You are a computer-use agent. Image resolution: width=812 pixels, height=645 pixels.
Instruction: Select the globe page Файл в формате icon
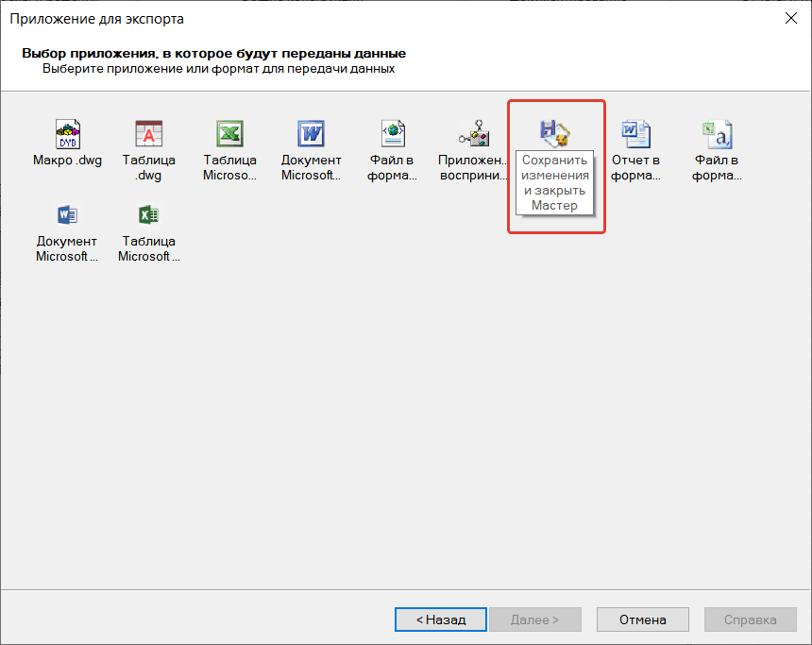[393, 134]
